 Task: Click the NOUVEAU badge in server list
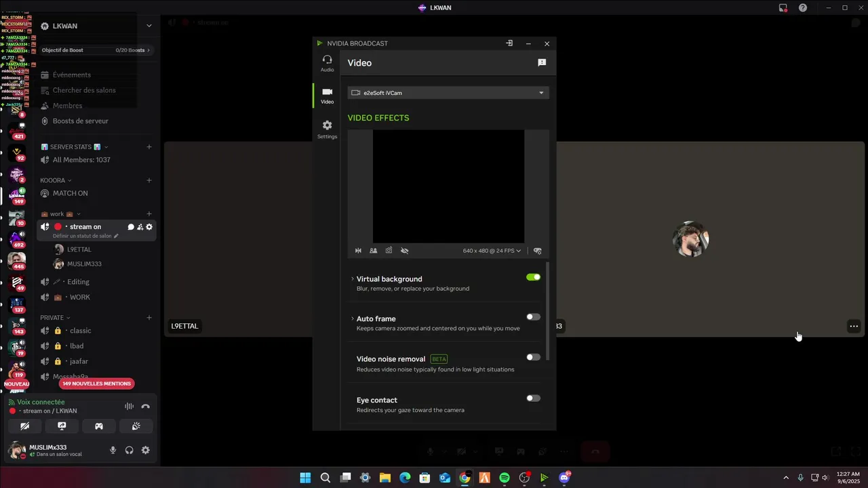tap(17, 384)
